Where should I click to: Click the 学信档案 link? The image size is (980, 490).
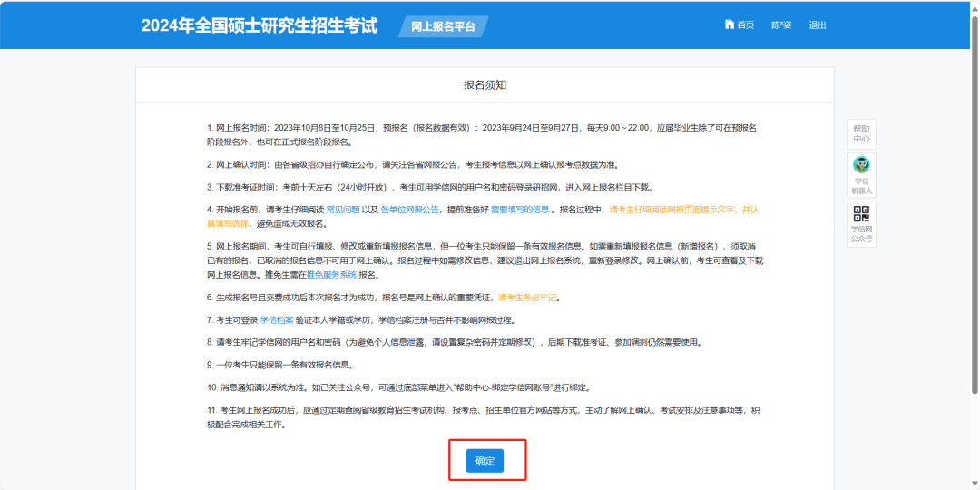coord(277,320)
